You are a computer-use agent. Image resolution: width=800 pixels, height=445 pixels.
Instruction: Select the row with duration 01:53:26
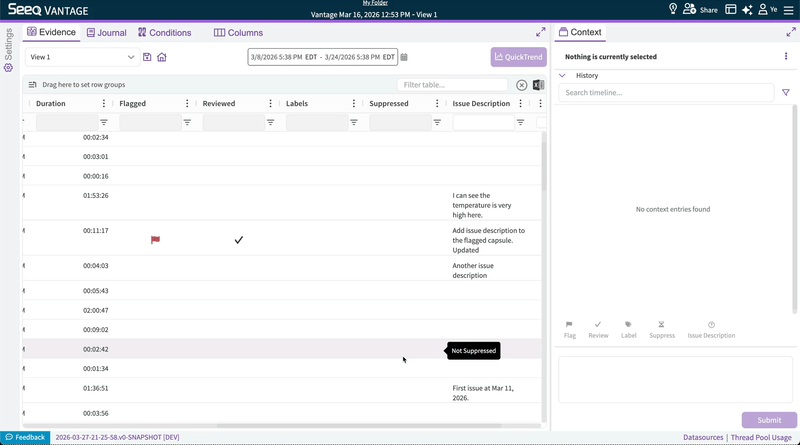[x=282, y=203]
